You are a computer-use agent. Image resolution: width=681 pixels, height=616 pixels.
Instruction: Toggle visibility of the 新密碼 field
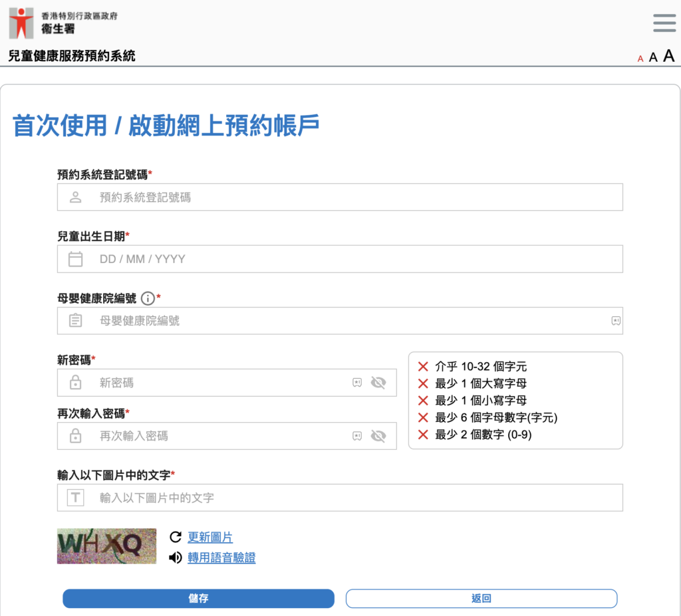coord(378,383)
